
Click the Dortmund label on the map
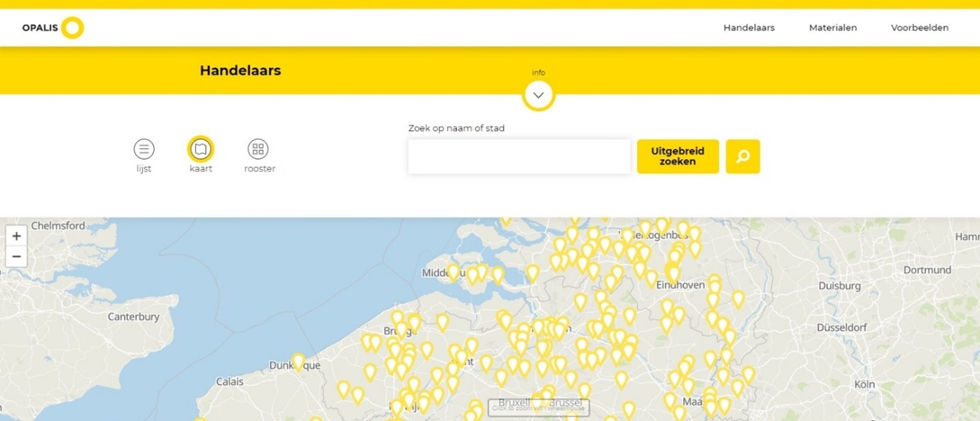(927, 270)
